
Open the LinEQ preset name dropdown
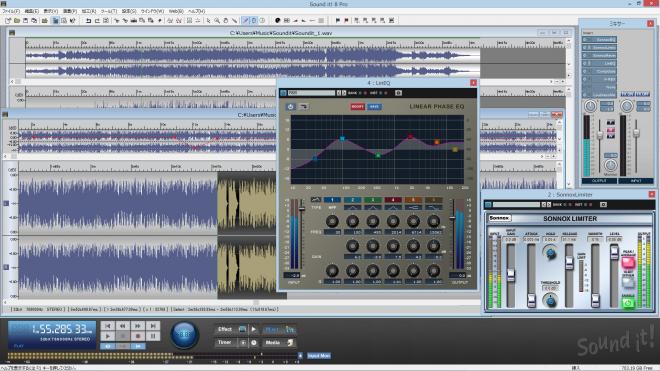pyautogui.click(x=311, y=93)
